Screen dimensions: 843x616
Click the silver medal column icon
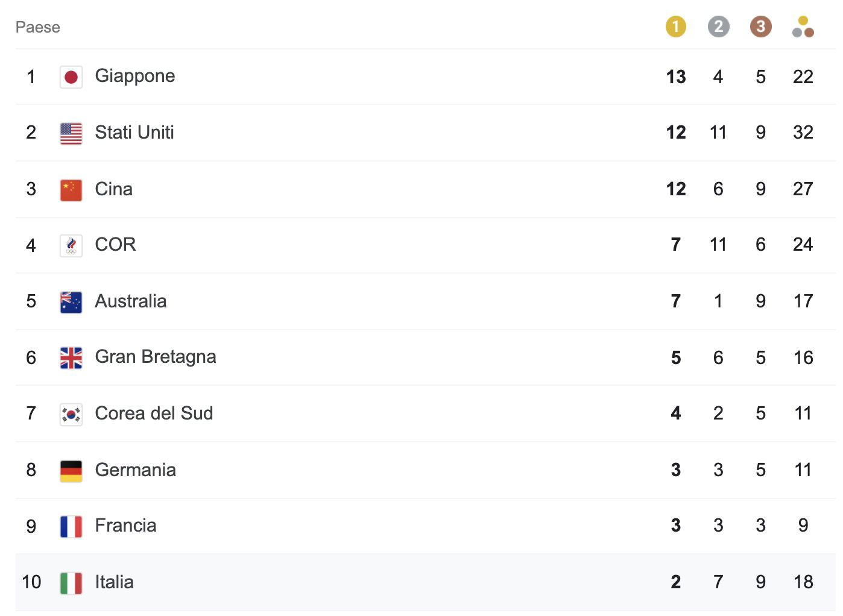pyautogui.click(x=718, y=27)
